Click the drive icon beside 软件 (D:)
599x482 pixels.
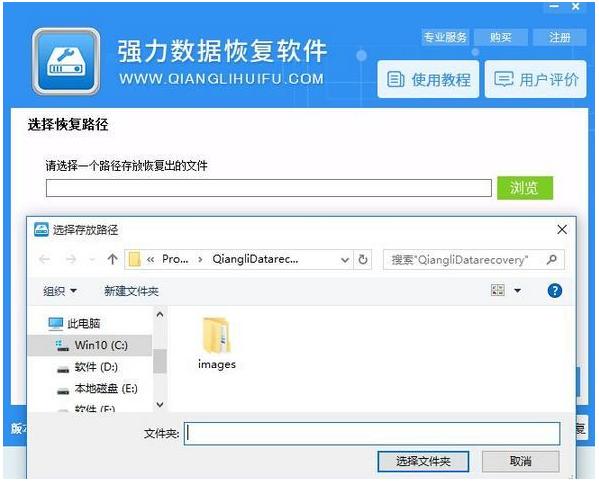[x=63, y=369]
